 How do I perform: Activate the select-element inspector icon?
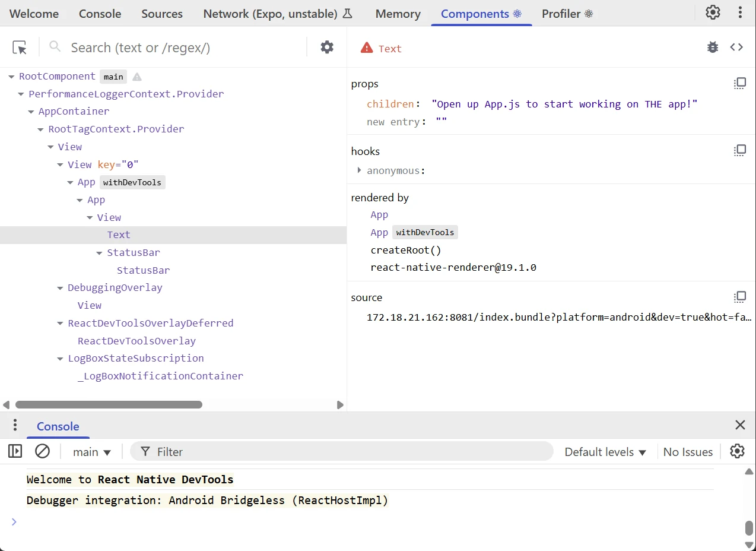point(20,47)
